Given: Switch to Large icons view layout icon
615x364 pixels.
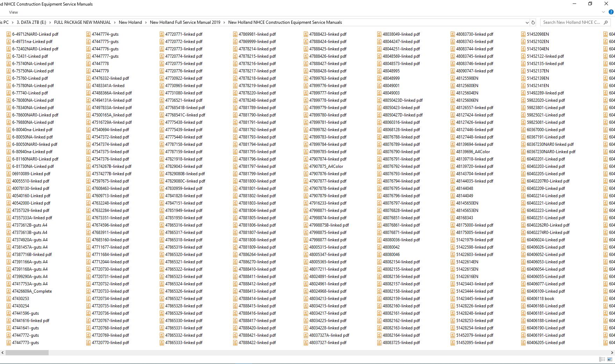Looking at the screenshot, I should pyautogui.click(x=610, y=359).
